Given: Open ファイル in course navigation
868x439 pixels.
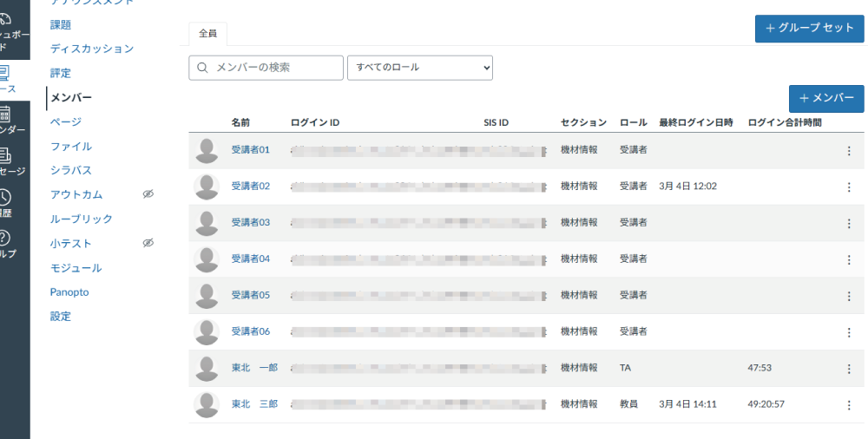Looking at the screenshot, I should 71,146.
